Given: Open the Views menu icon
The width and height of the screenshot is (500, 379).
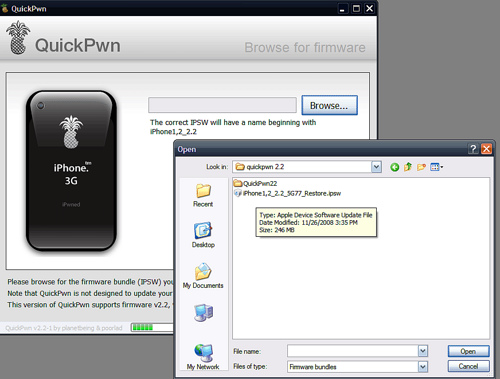Looking at the screenshot, I should click(436, 167).
